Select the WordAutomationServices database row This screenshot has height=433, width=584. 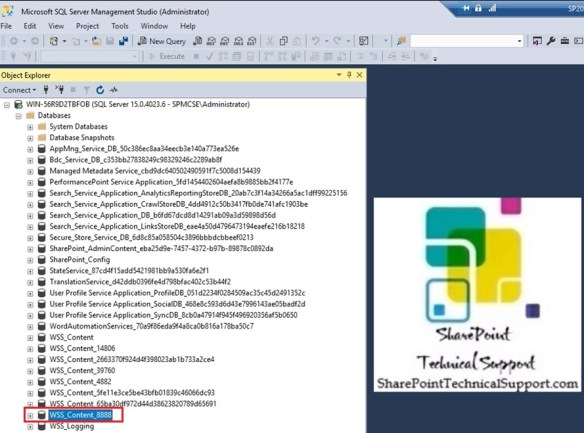(x=152, y=326)
